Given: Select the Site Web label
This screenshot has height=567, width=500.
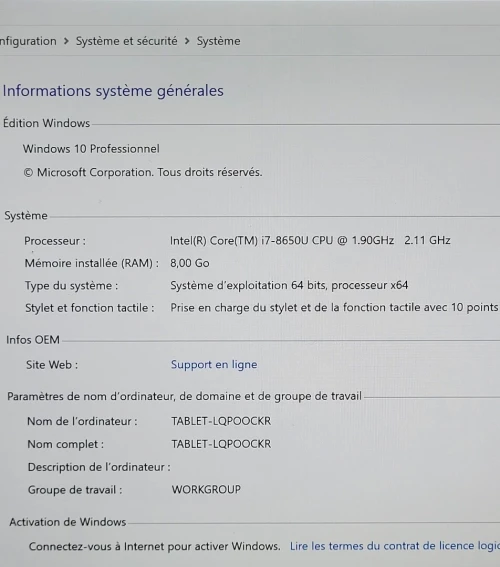Looking at the screenshot, I should coord(52,365).
